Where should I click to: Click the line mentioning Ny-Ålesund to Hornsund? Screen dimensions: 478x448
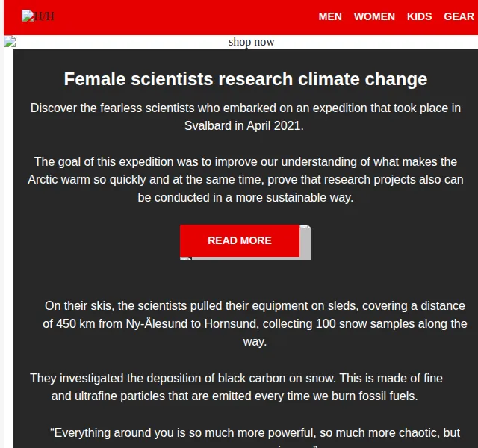pyautogui.click(x=255, y=323)
